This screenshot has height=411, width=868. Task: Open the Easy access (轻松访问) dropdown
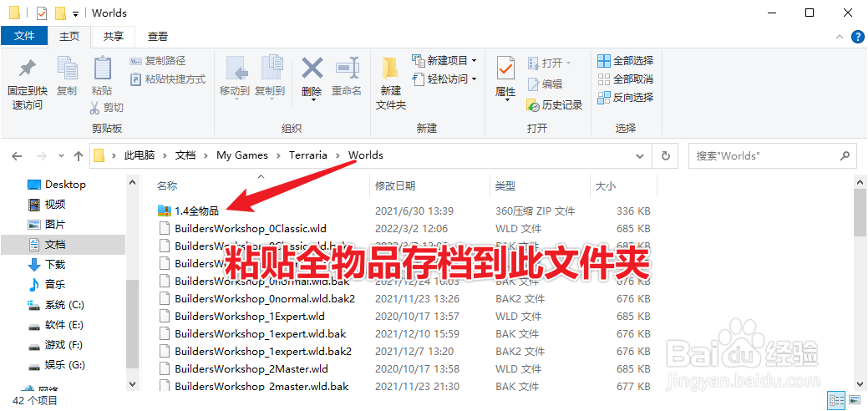pyautogui.click(x=444, y=79)
